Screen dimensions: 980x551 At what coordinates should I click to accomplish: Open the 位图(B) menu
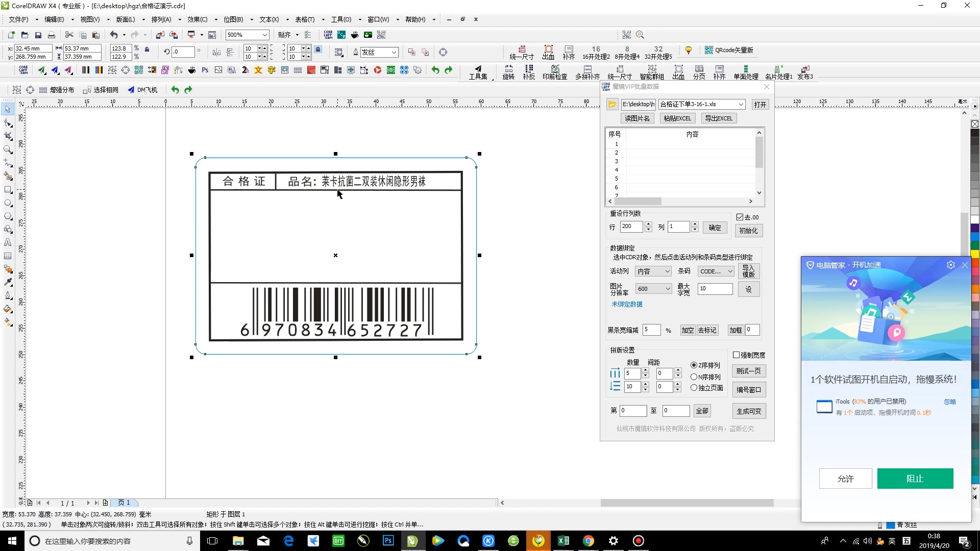point(233,19)
